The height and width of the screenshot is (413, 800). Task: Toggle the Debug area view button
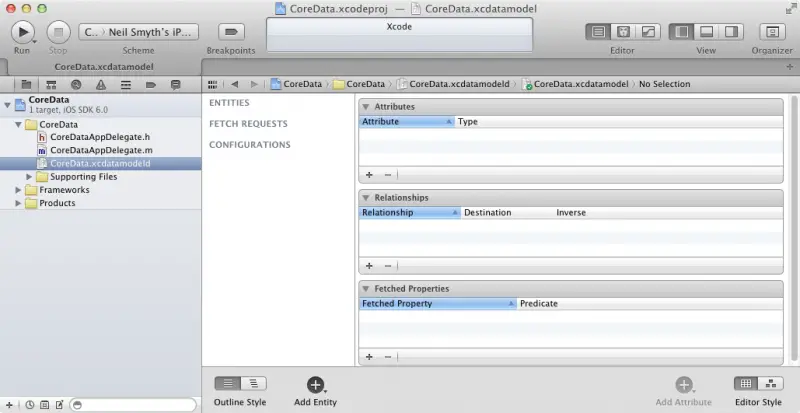(x=706, y=32)
